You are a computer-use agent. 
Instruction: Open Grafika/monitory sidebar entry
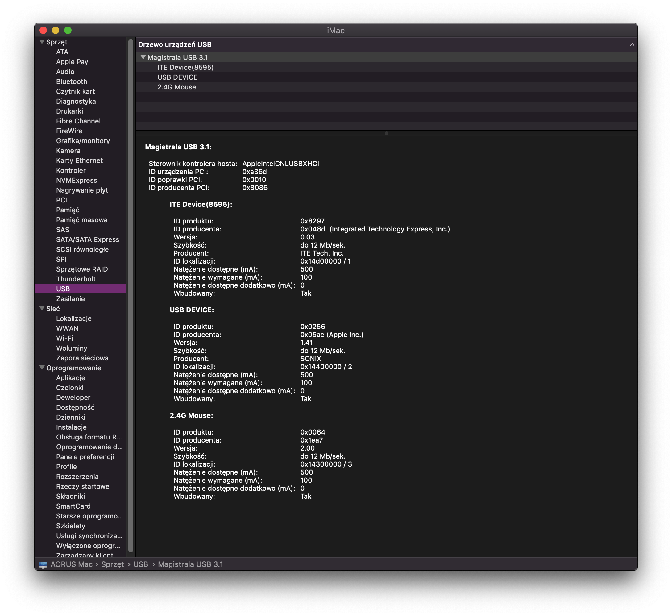pyautogui.click(x=83, y=141)
